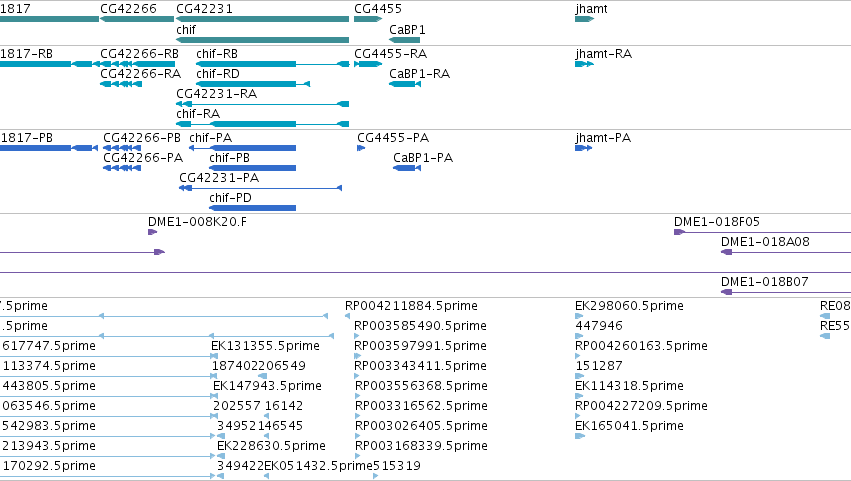Select EST RP004211884.5prime
This screenshot has width=851, height=481.
(411, 306)
